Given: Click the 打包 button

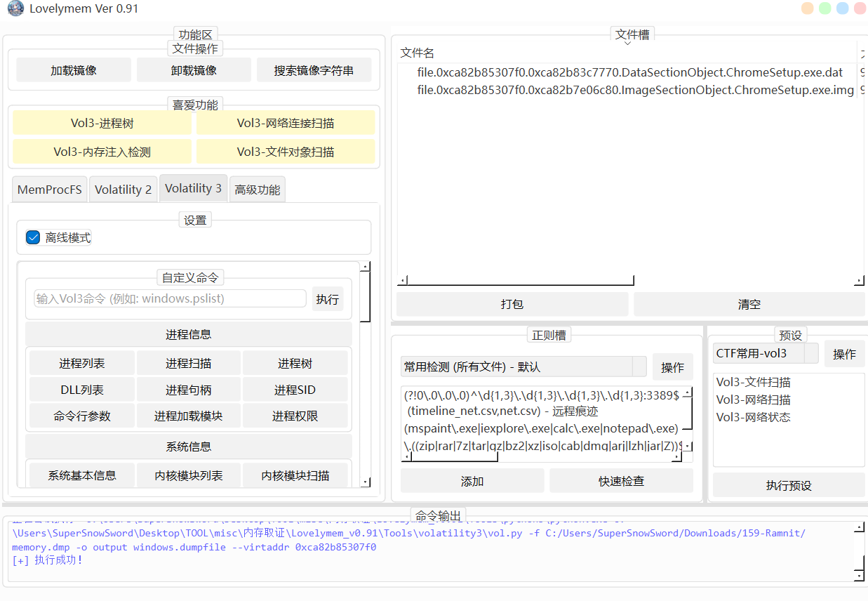Looking at the screenshot, I should pos(512,304).
